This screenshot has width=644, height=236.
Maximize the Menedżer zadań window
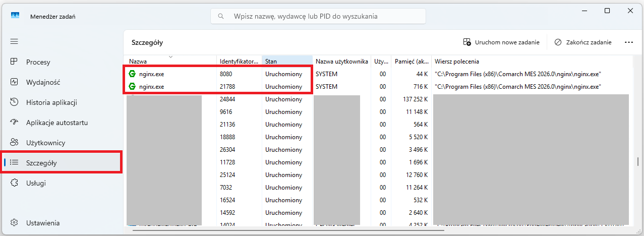click(x=607, y=11)
